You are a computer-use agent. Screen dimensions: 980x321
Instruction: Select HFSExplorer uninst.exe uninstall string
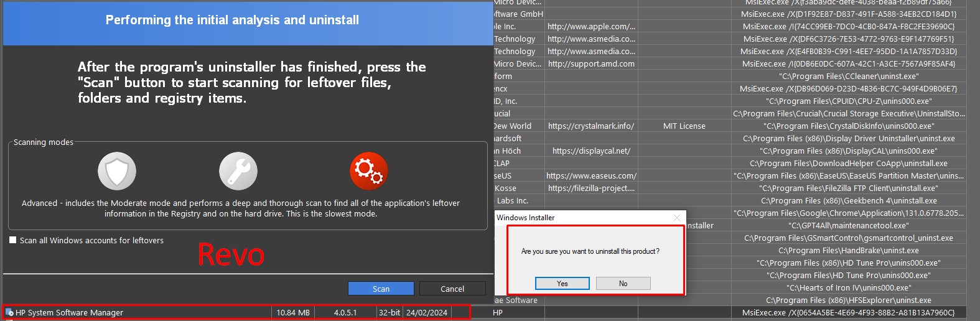click(x=849, y=300)
